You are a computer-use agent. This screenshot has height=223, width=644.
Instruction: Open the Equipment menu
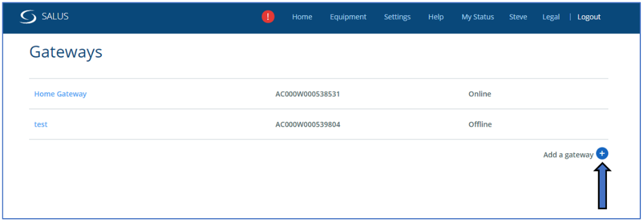348,17
